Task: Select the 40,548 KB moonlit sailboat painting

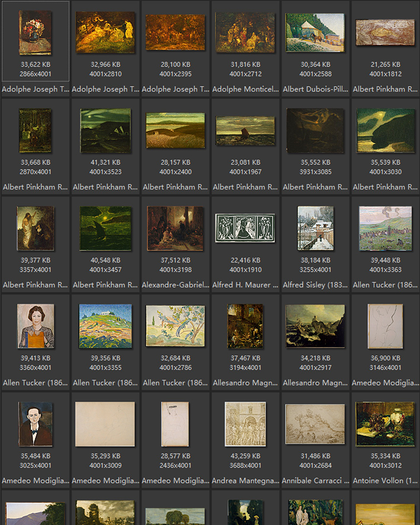Action: click(x=105, y=227)
